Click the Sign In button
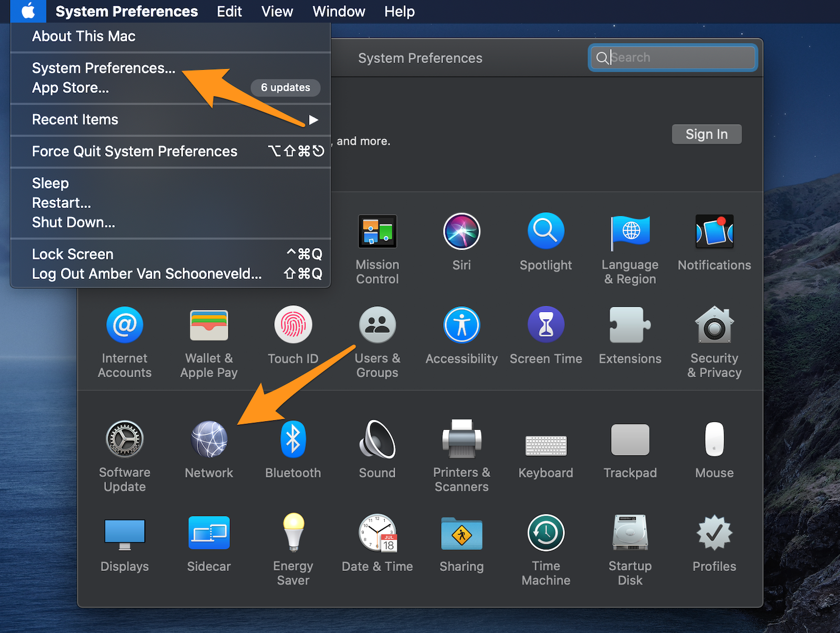840x633 pixels. pos(707,134)
